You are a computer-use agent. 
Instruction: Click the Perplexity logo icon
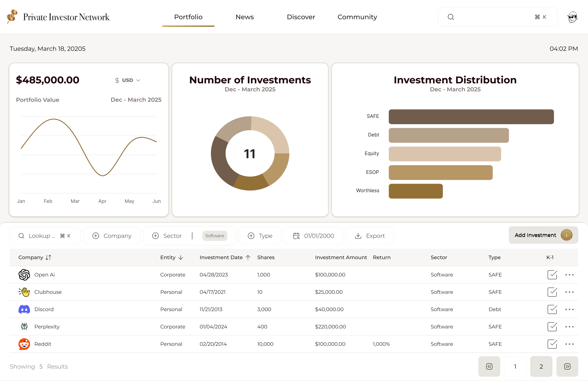click(24, 326)
